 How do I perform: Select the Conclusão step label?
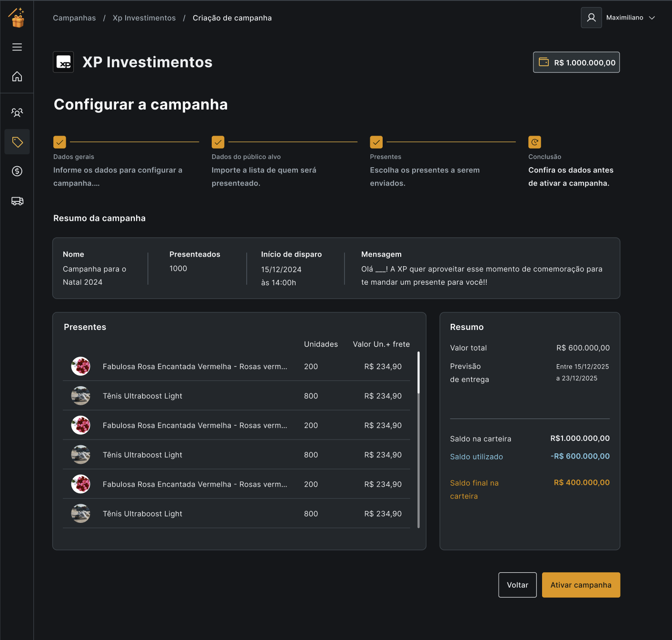pos(544,157)
